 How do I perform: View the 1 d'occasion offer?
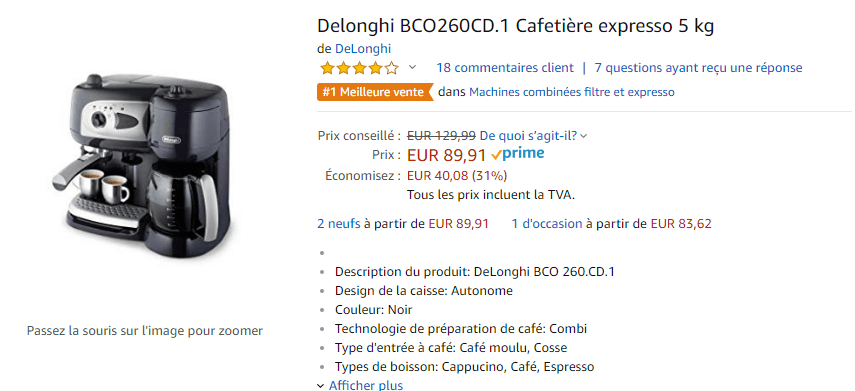pyautogui.click(x=547, y=224)
